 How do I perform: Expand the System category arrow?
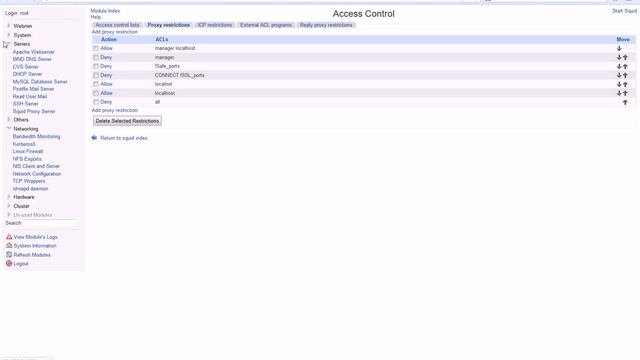click(9, 35)
